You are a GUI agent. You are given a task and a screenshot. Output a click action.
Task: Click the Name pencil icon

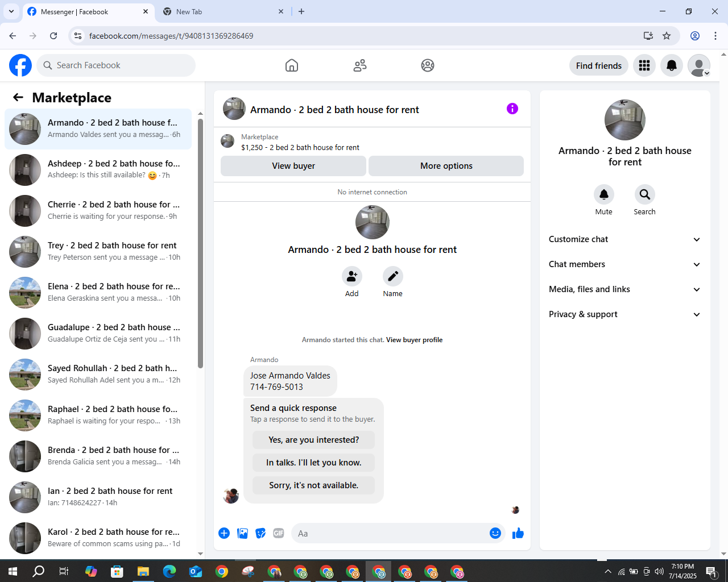[393, 276]
